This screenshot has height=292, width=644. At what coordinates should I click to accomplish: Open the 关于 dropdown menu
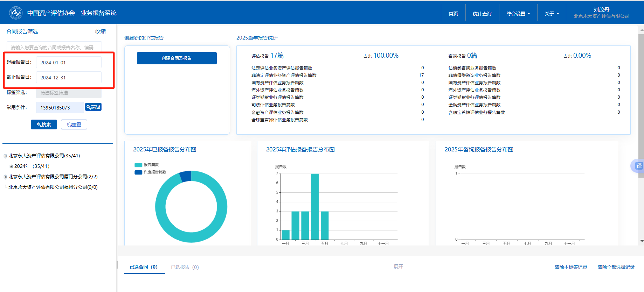click(552, 14)
